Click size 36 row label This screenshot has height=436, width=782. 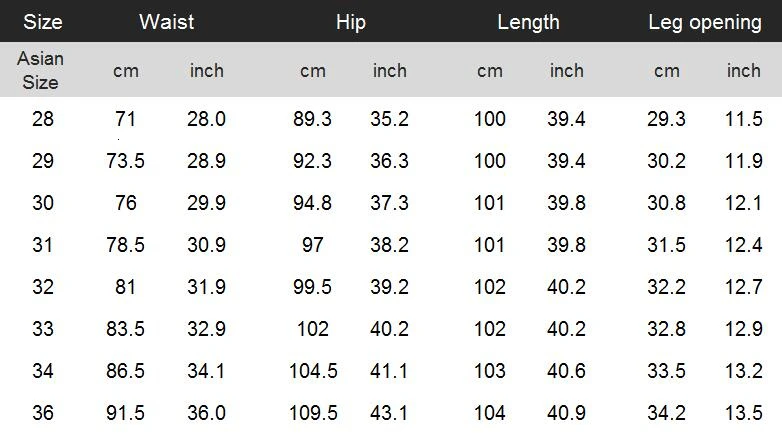pyautogui.click(x=43, y=413)
